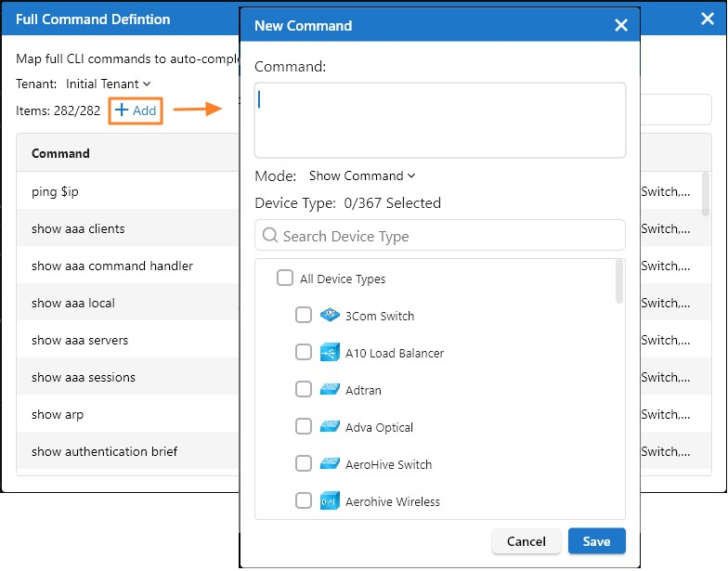Click the 3Com Switch device icon
Image resolution: width=728 pixels, height=571 pixels.
(x=330, y=316)
